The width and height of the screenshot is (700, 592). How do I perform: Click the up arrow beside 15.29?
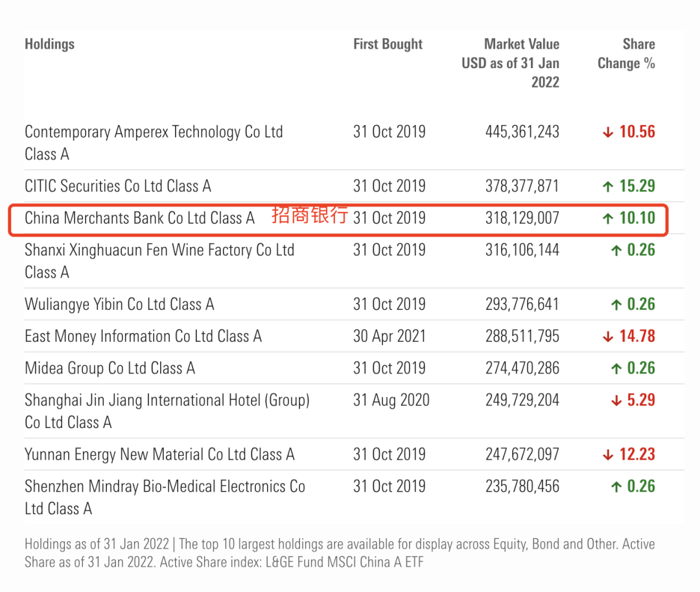tap(607, 186)
